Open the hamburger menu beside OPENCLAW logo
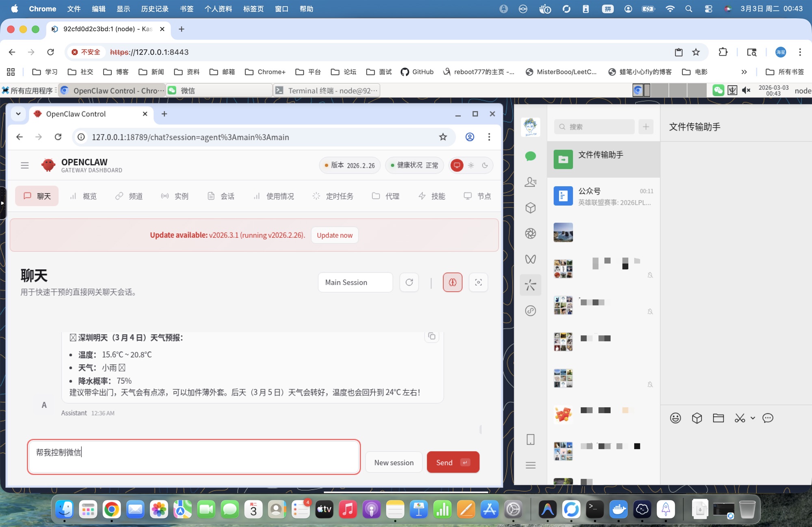The image size is (812, 527). (x=25, y=165)
